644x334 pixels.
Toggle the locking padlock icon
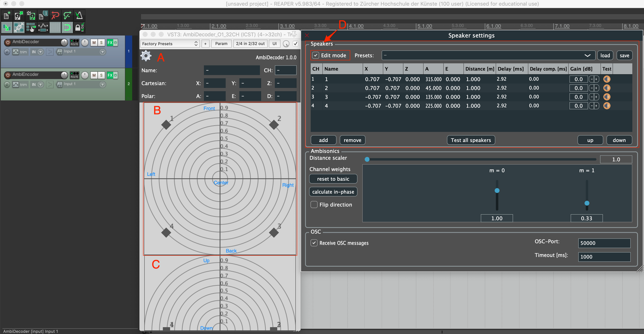point(79,27)
